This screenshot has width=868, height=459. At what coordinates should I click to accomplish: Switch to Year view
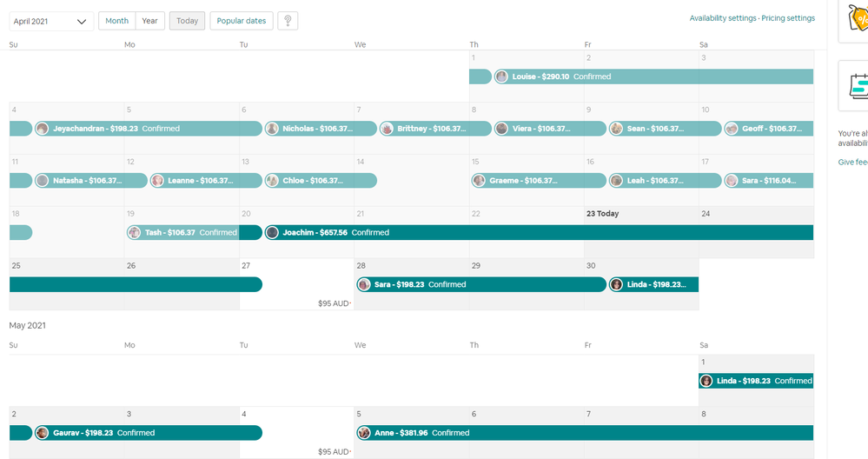click(150, 21)
